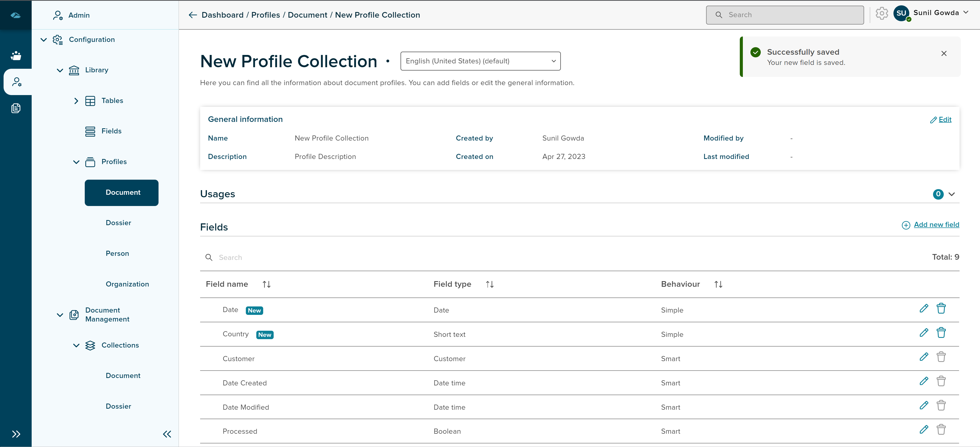Collapse the sidebar with double left chevrons
Viewport: 980px width, 447px height.
(x=167, y=434)
